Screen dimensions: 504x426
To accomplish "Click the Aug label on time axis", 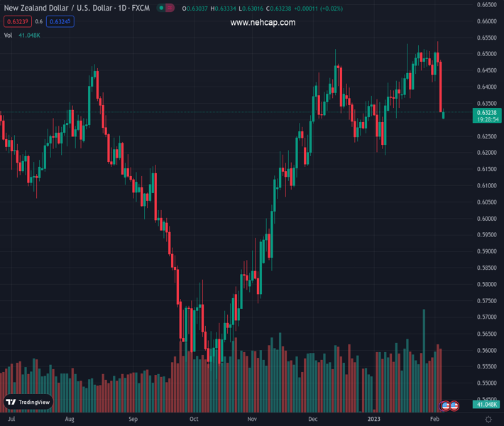I will click(x=70, y=419).
